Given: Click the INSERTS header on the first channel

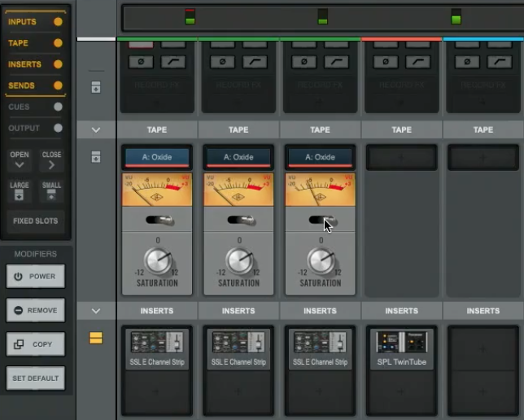Looking at the screenshot, I should pos(157,311).
